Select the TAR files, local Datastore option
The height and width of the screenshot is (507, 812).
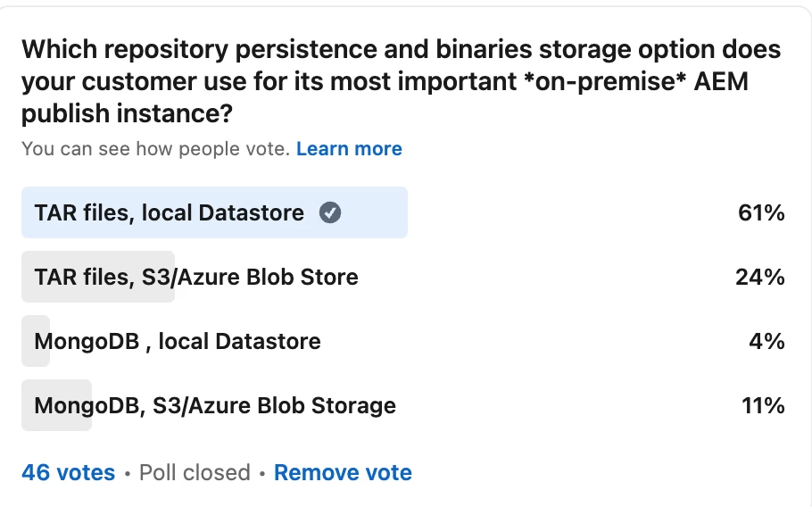(x=170, y=213)
